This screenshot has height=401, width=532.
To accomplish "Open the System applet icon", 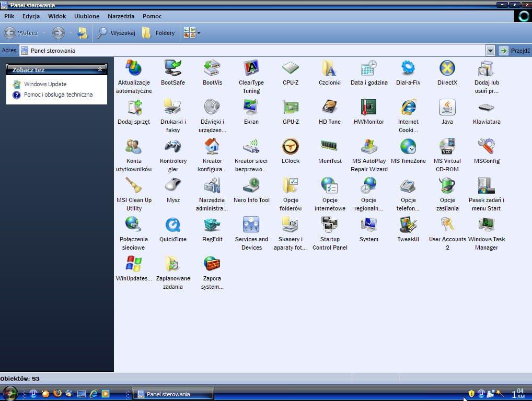I will point(369,229).
